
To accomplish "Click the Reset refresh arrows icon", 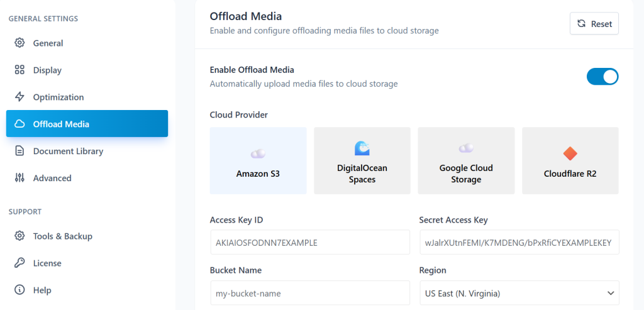I will coord(581,23).
